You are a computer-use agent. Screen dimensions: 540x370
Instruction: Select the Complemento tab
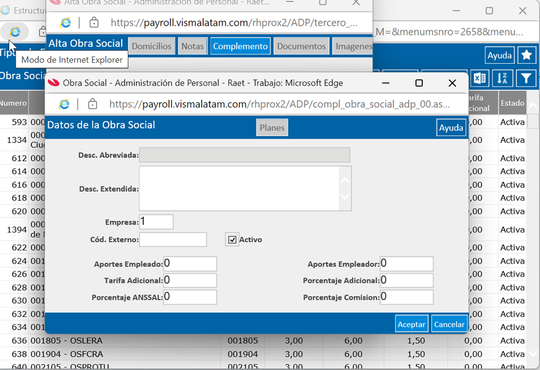(x=240, y=46)
